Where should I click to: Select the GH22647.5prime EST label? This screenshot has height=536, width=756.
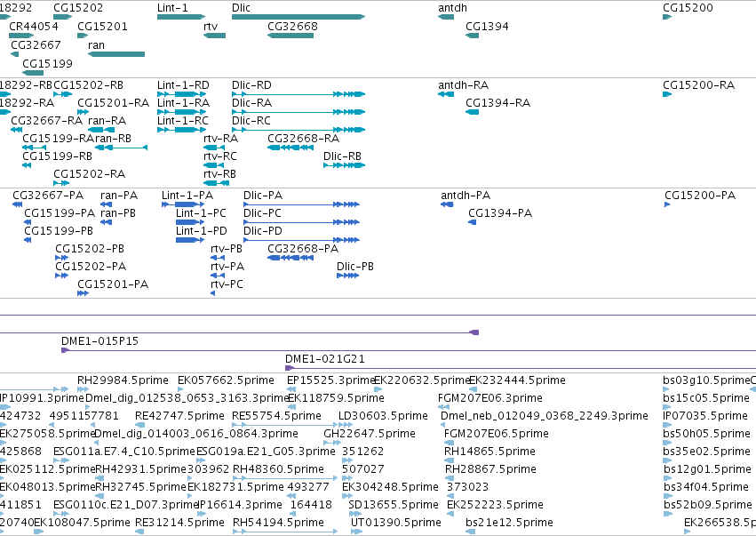370,434
